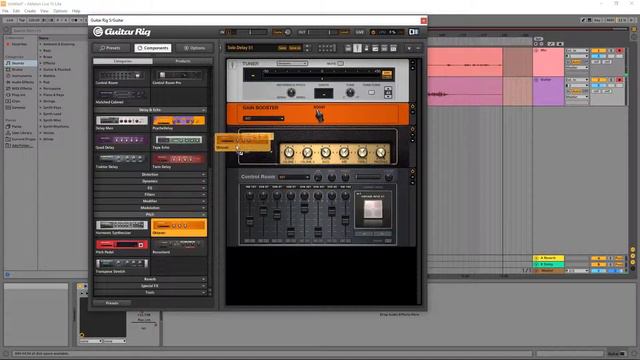The image size is (640, 360).
Task: Open the rack grid matrix icon
Action: tap(327, 48)
